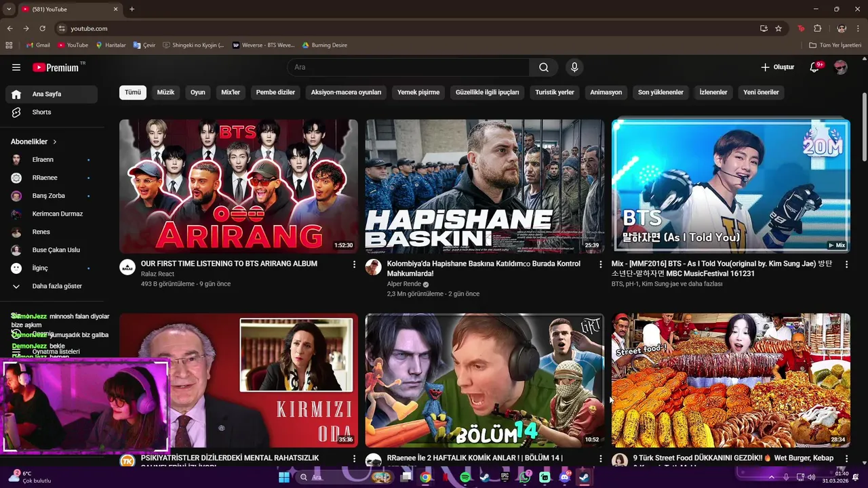This screenshot has height=488, width=868.
Task: Open options menu for BTS ARIRANG video
Action: pyautogui.click(x=354, y=264)
